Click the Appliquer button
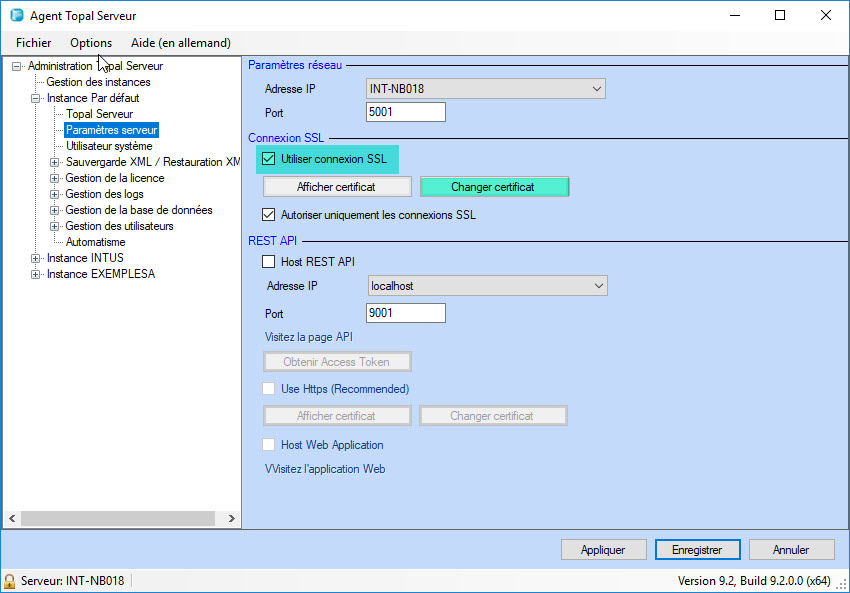 [603, 550]
